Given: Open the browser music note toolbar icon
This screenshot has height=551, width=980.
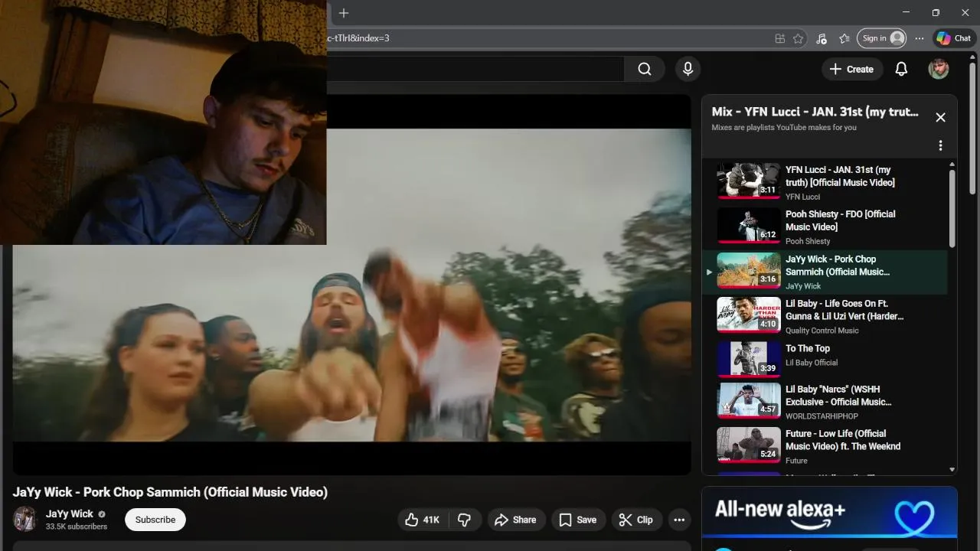Looking at the screenshot, I should (x=822, y=38).
